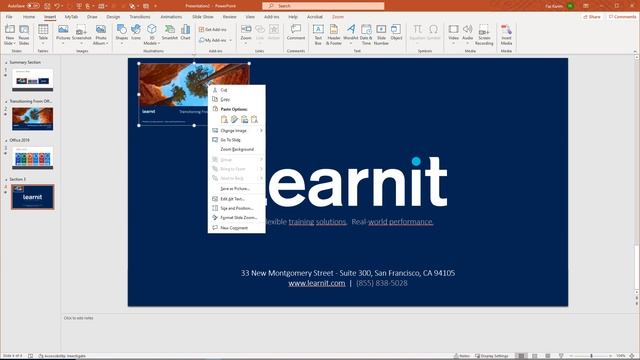Click the 3D Models icon
The height and width of the screenshot is (360, 640).
click(x=151, y=35)
